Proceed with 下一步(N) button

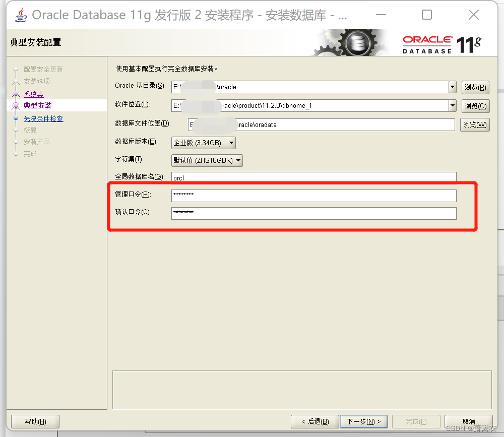(364, 421)
